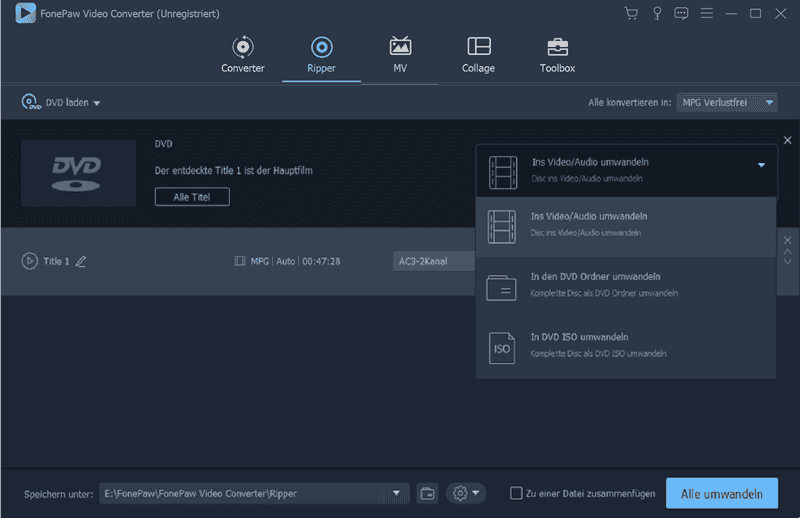Open the AC3-2Kanal audio dropdown
The image size is (800, 518).
pyautogui.click(x=434, y=261)
